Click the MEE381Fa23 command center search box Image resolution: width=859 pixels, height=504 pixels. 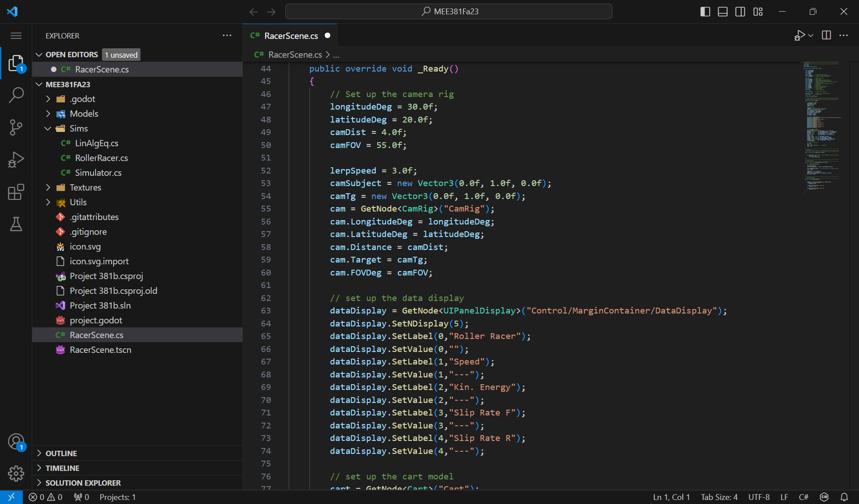click(449, 12)
